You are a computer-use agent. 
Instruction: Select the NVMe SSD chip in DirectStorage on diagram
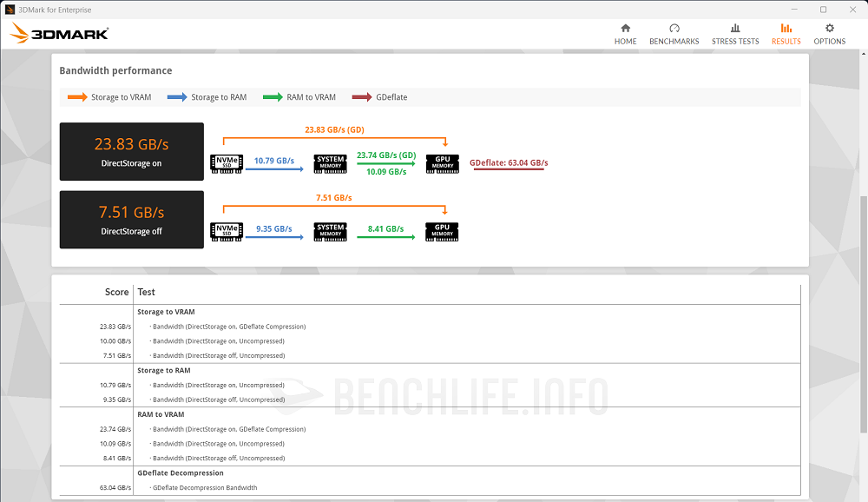(x=227, y=162)
